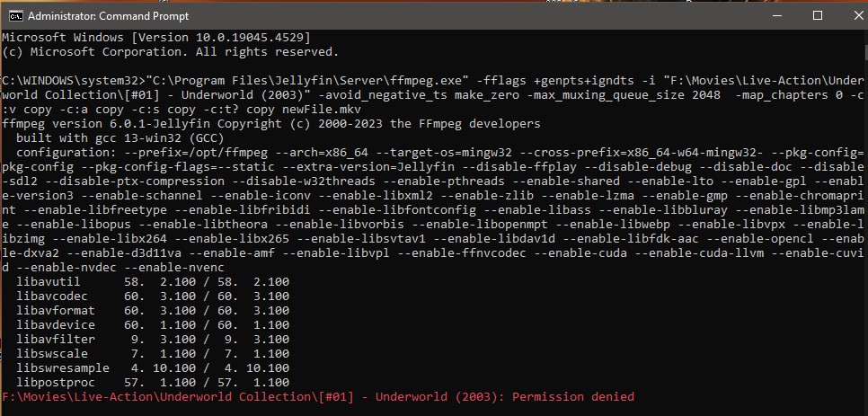Open the Command Prompt system menu icon

pos(14,16)
